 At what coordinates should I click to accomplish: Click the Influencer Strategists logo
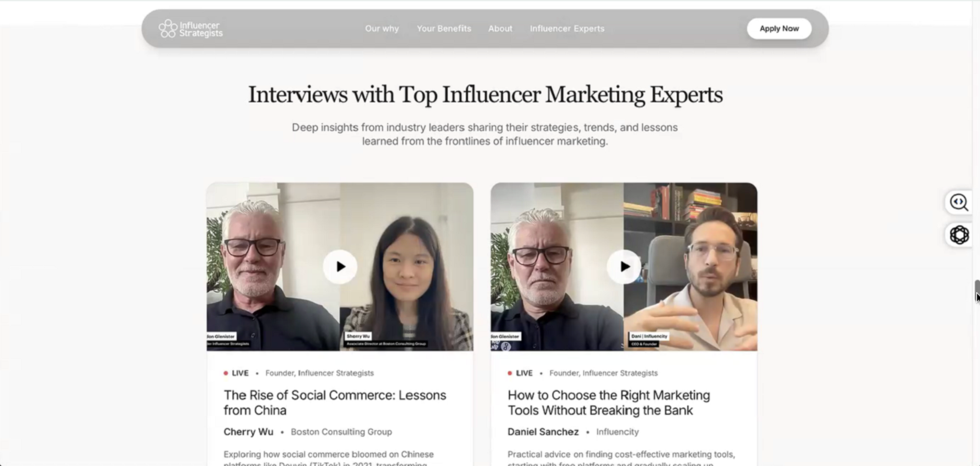point(191,29)
